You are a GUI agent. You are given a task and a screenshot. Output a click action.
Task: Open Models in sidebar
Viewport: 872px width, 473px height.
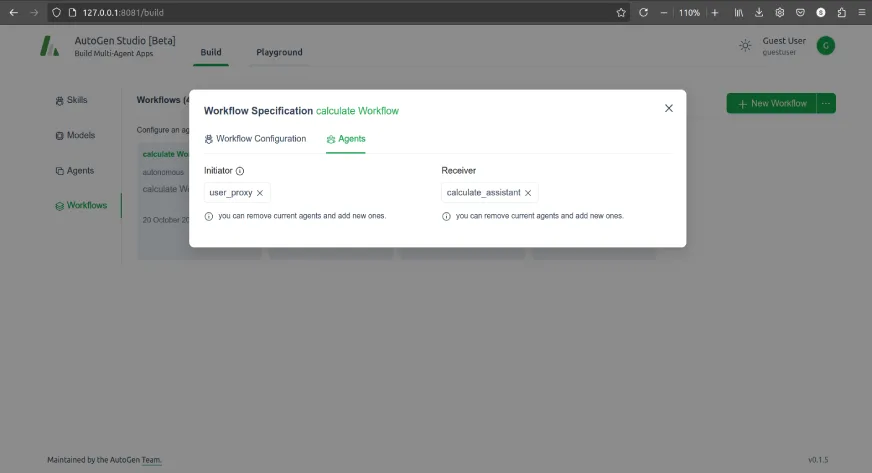pyautogui.click(x=75, y=135)
